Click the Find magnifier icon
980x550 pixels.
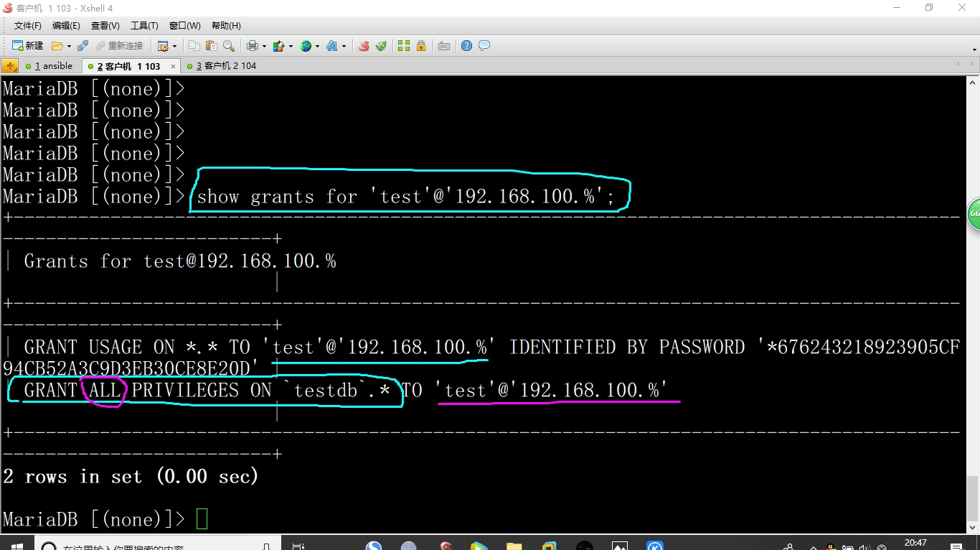pyautogui.click(x=229, y=46)
